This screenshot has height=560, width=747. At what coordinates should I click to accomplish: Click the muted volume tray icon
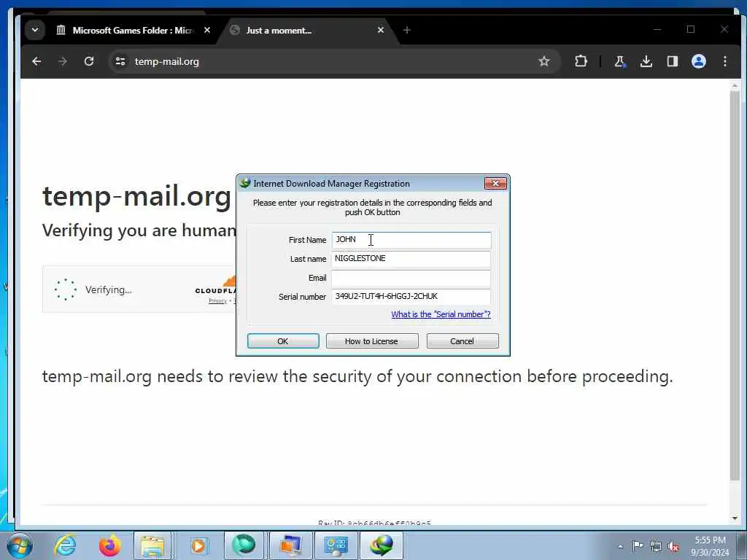point(673,546)
